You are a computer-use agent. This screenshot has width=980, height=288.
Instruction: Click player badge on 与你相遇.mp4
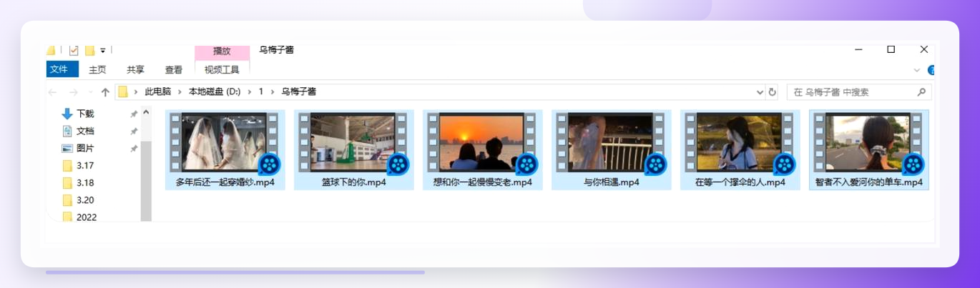coord(655,164)
